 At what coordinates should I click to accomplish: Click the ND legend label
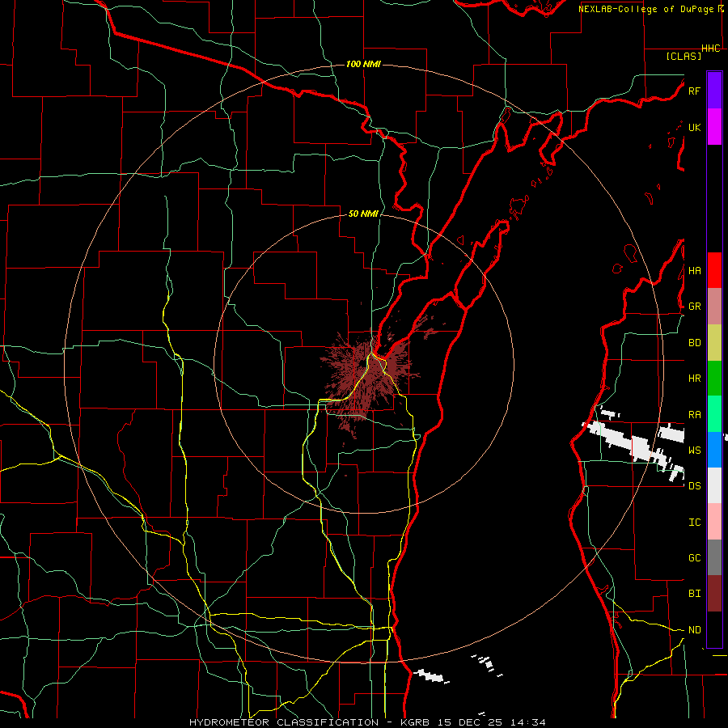point(694,629)
